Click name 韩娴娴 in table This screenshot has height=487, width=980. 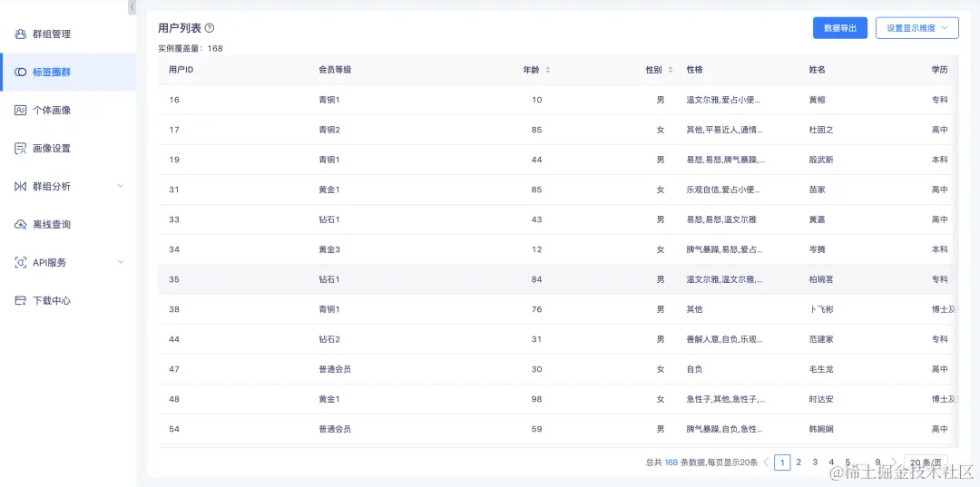[x=821, y=430]
